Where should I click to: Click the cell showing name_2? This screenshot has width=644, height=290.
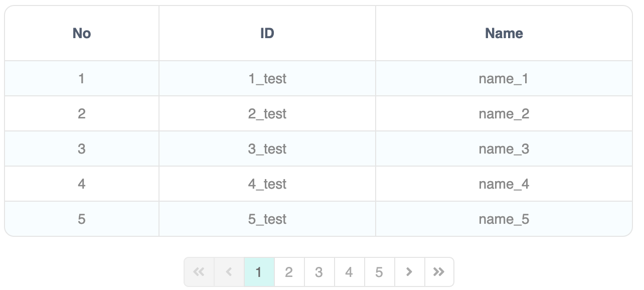504,113
